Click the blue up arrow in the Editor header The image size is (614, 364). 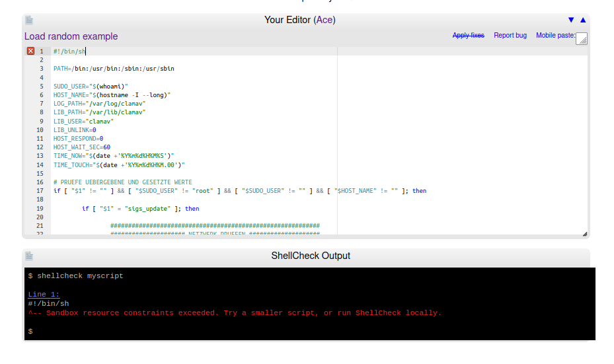(583, 20)
